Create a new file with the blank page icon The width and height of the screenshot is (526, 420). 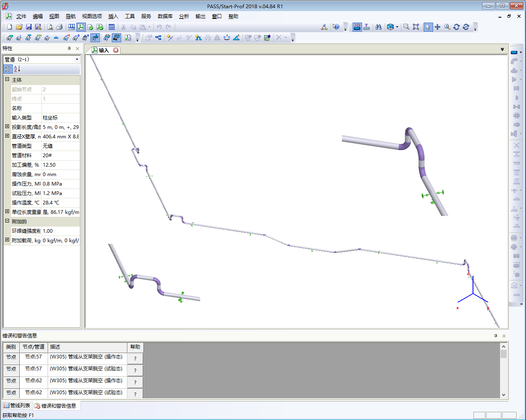9,27
